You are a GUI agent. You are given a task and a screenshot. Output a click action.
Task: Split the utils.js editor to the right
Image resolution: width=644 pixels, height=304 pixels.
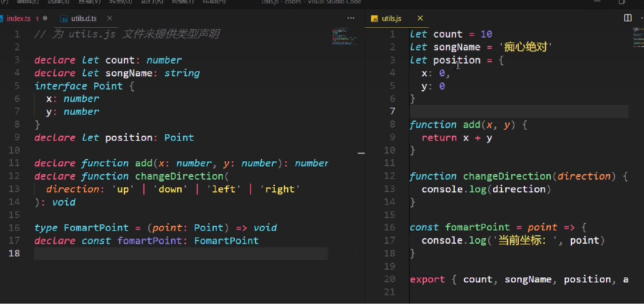click(x=628, y=18)
